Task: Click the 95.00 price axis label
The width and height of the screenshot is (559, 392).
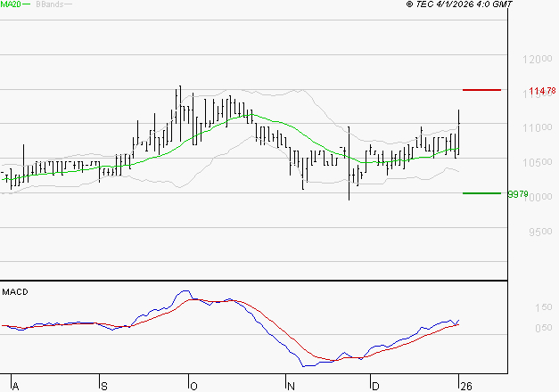Action: tap(540, 232)
